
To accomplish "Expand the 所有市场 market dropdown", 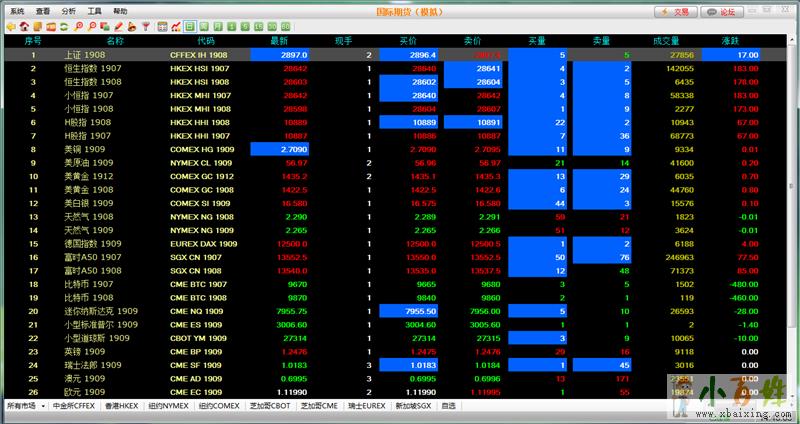I will [26, 406].
